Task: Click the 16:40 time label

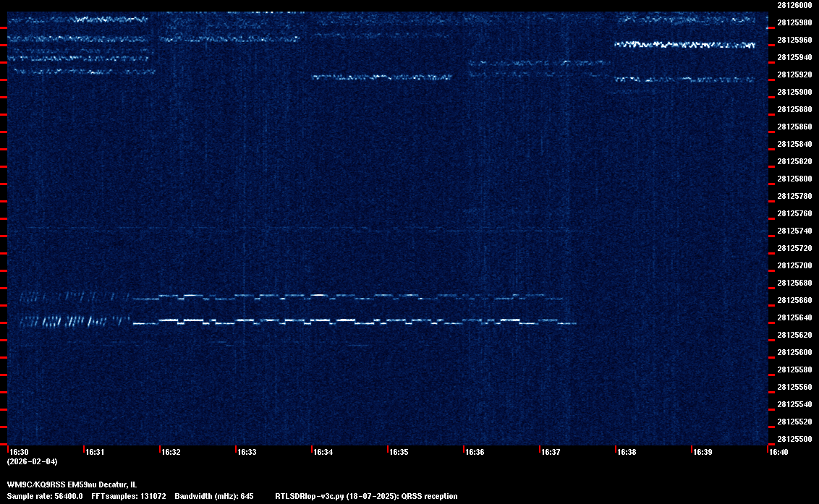Action: 778,452
